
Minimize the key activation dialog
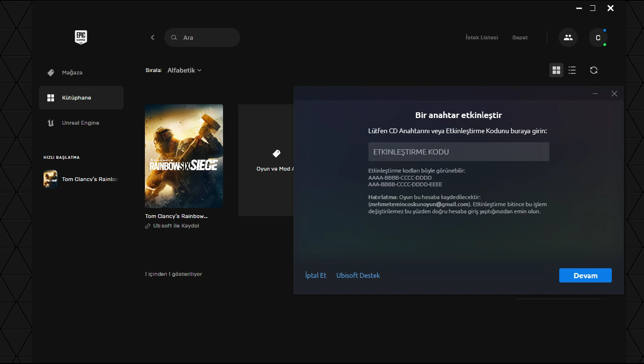[595, 94]
